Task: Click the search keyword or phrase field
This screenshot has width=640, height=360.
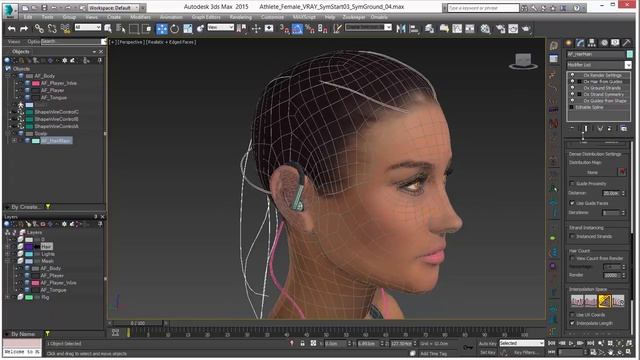Action: (x=483, y=8)
